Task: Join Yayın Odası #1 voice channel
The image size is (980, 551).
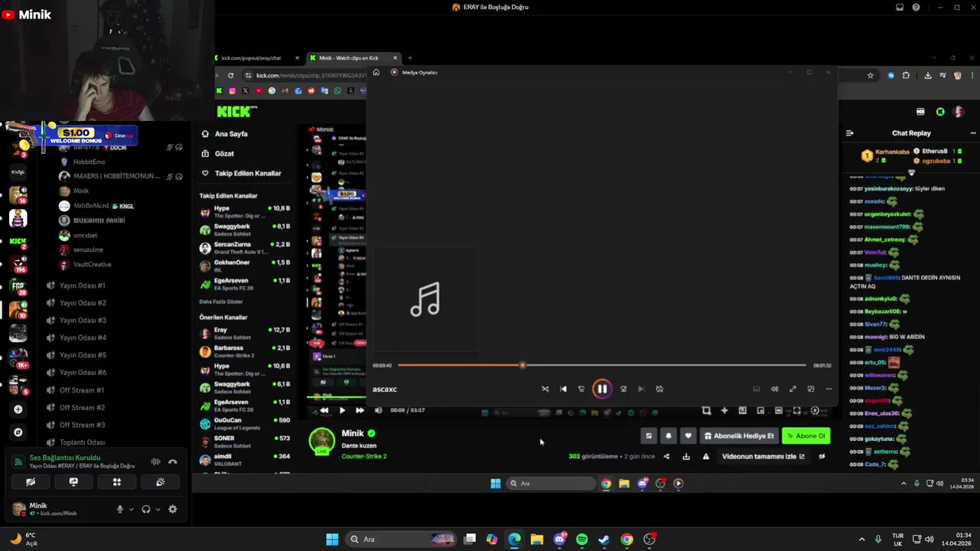Action: click(83, 285)
